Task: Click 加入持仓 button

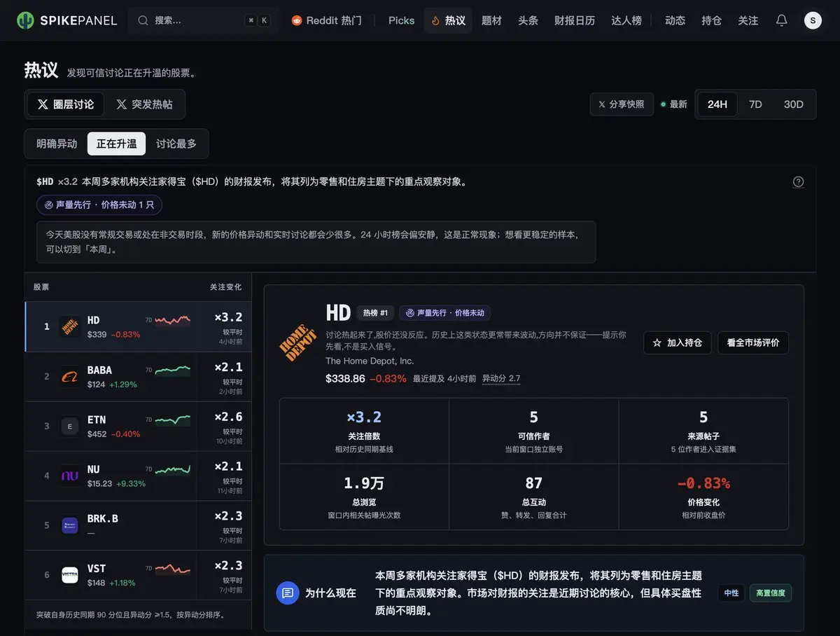Action: [x=678, y=343]
